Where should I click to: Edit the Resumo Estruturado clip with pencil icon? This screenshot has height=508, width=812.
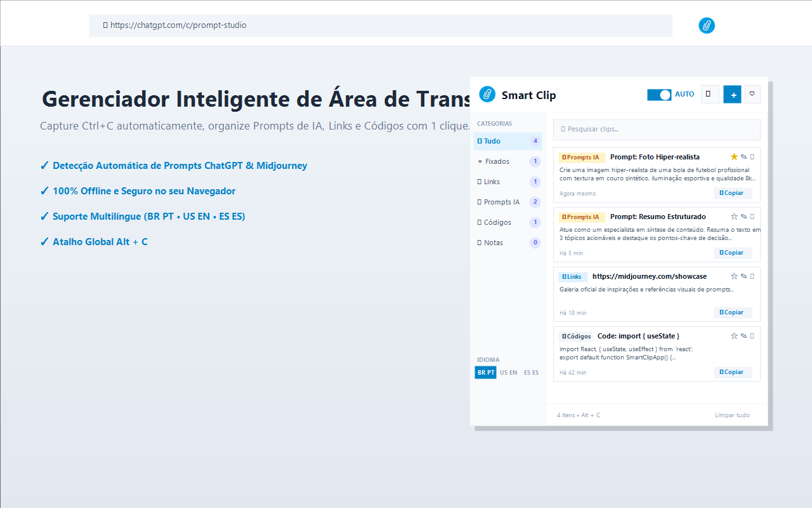coord(743,217)
